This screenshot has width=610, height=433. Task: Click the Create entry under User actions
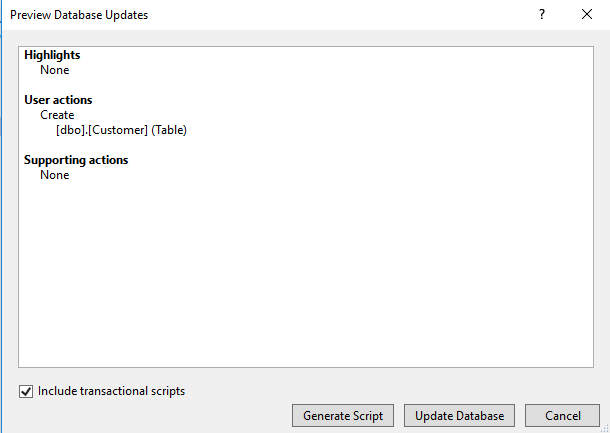coord(57,115)
